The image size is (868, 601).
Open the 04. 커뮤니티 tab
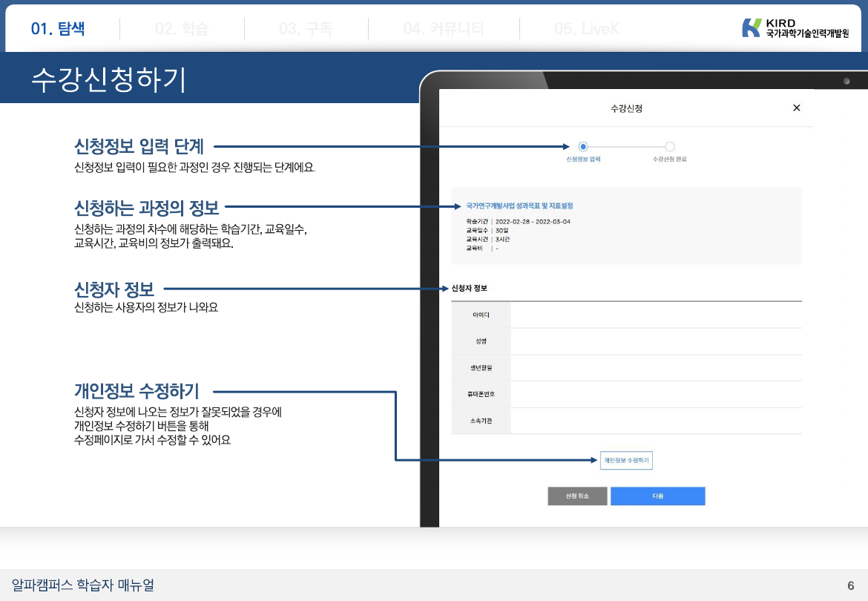point(443,29)
